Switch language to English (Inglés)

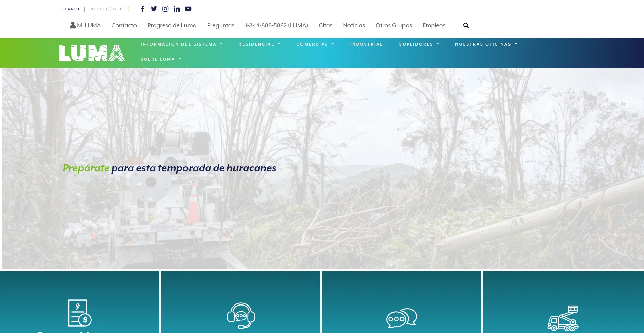(109, 9)
